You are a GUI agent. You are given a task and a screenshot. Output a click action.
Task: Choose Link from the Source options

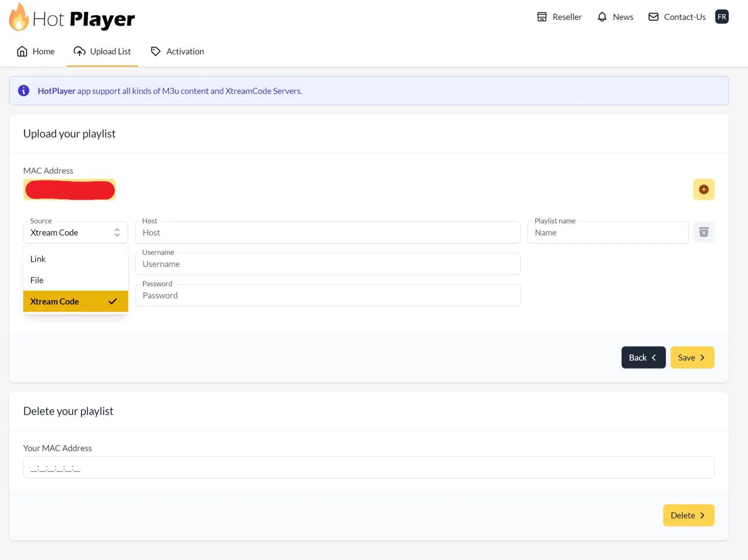click(38, 259)
